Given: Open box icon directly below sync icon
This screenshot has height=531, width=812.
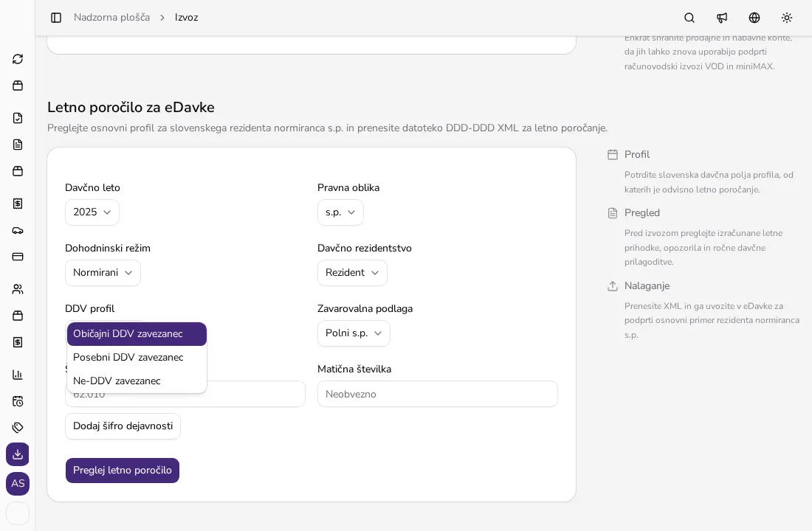Looking at the screenshot, I should 18,86.
